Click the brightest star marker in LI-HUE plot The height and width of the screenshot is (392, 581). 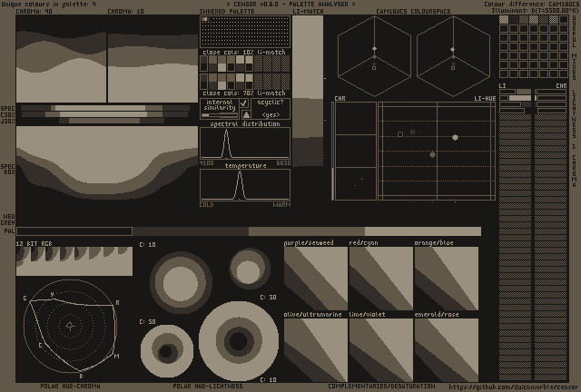(x=455, y=137)
